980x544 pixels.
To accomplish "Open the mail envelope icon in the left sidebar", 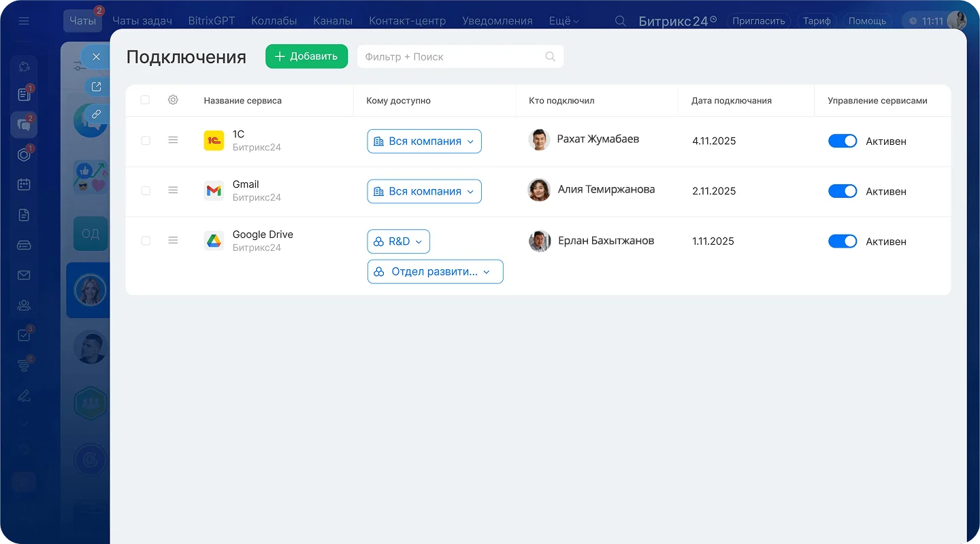I will (x=24, y=275).
